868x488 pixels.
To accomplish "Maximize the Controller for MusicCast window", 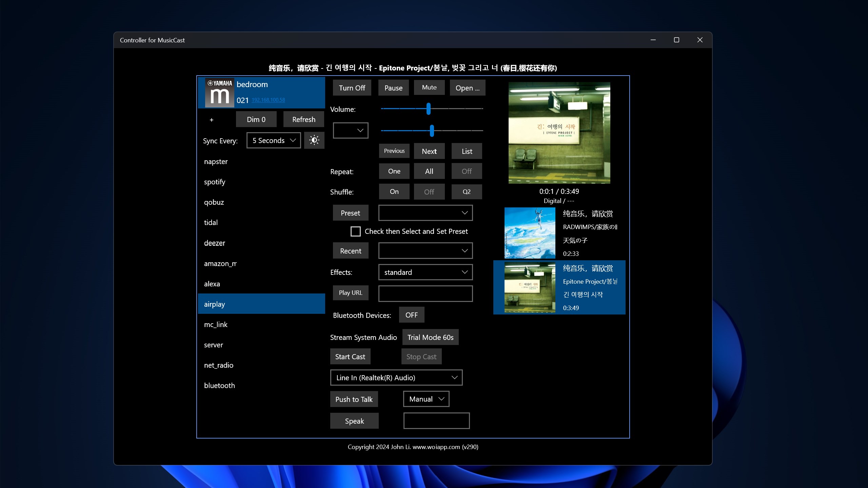I will point(676,40).
